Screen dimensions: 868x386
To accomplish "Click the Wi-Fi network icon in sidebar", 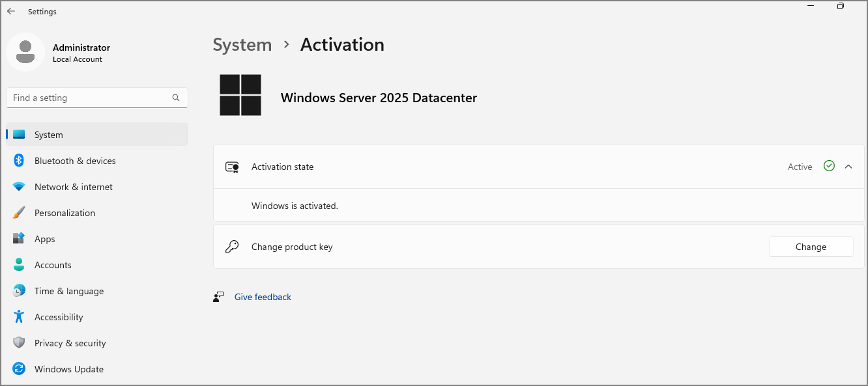I will [19, 187].
